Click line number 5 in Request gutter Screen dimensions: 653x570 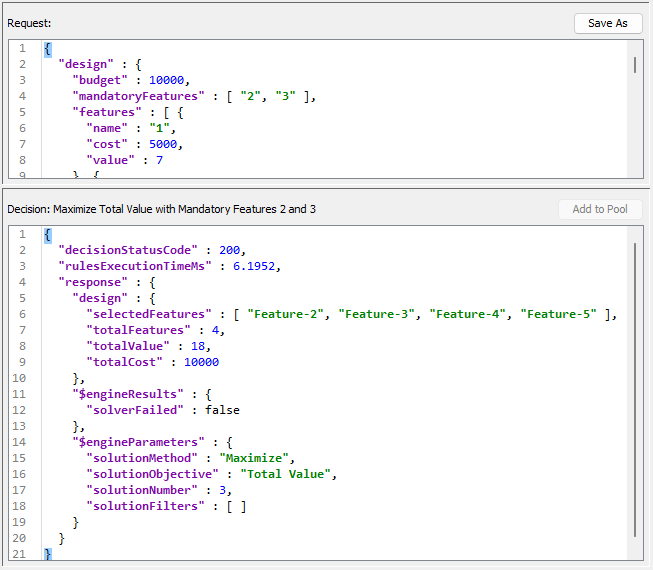click(22, 112)
